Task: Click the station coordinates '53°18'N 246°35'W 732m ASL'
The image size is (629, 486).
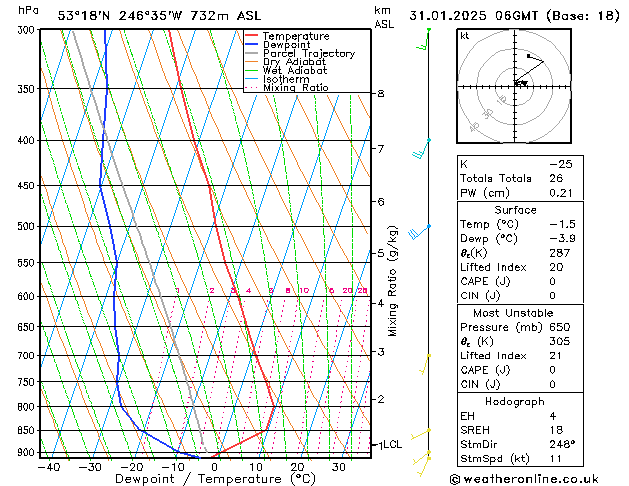Action: [x=159, y=16]
